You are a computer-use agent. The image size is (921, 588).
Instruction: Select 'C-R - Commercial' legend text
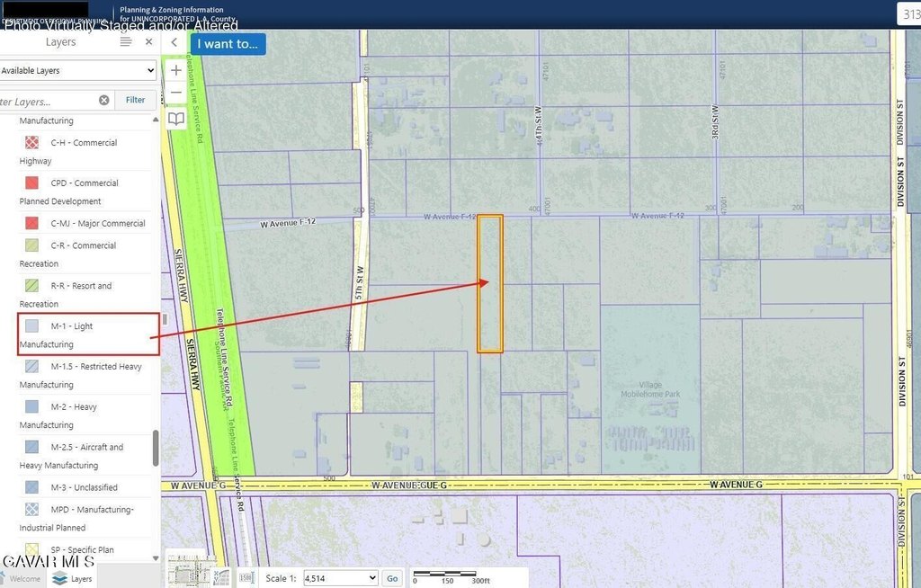point(84,245)
